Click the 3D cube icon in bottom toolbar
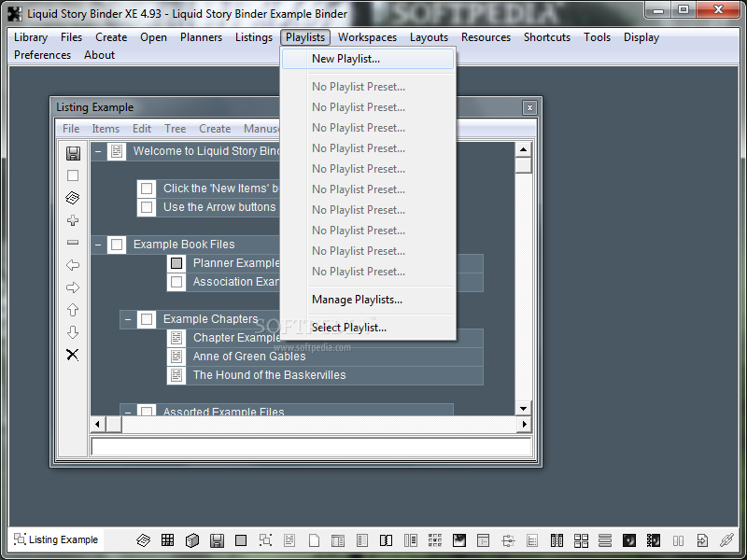The image size is (747, 560). (192, 540)
